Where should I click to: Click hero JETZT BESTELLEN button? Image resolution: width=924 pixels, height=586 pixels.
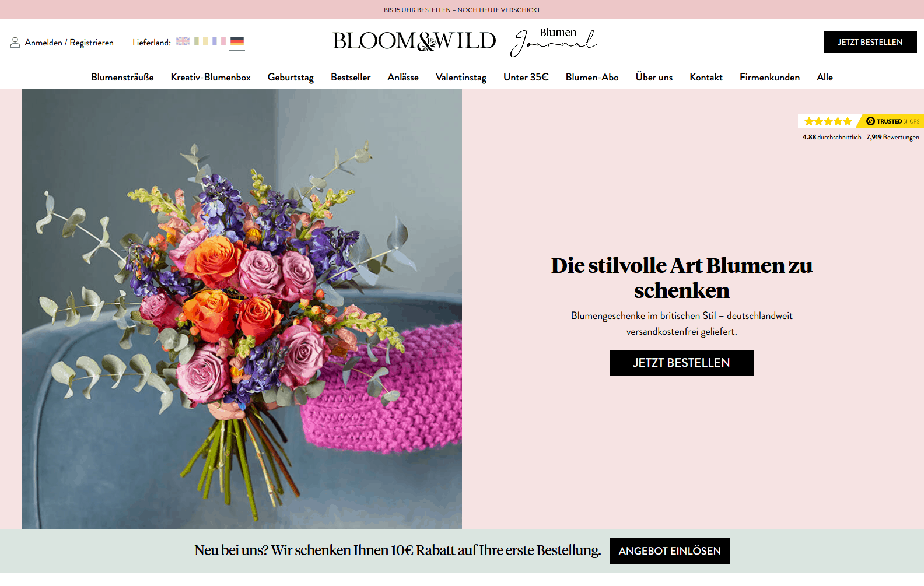click(682, 363)
